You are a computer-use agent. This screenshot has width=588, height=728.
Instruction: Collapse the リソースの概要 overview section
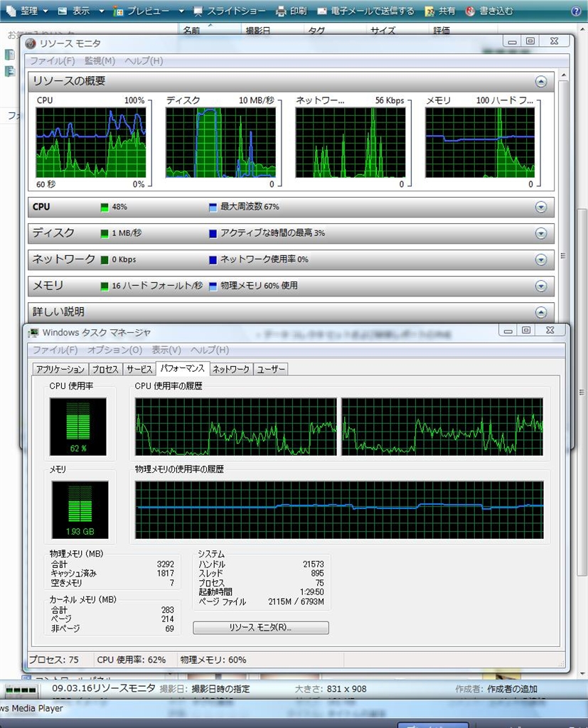[540, 82]
